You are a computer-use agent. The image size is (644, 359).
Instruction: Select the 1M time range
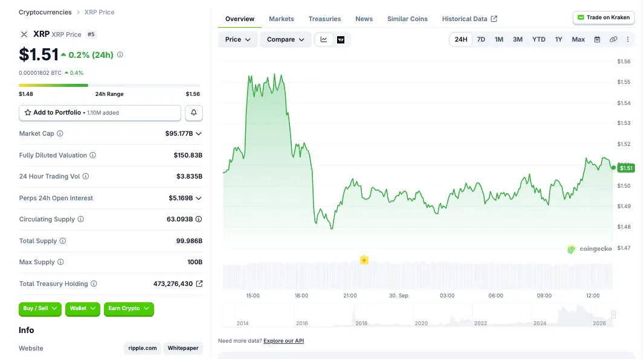[x=498, y=39]
